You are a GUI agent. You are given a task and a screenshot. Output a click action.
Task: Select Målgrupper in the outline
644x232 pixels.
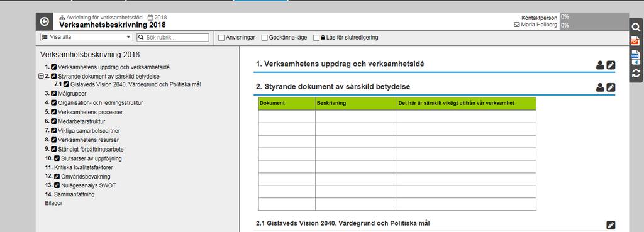(x=72, y=94)
